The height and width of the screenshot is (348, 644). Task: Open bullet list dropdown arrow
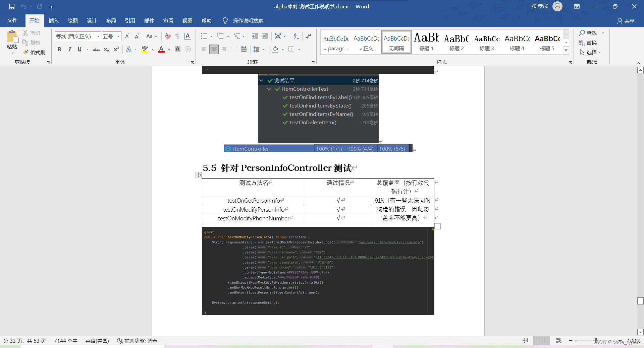[x=212, y=36]
